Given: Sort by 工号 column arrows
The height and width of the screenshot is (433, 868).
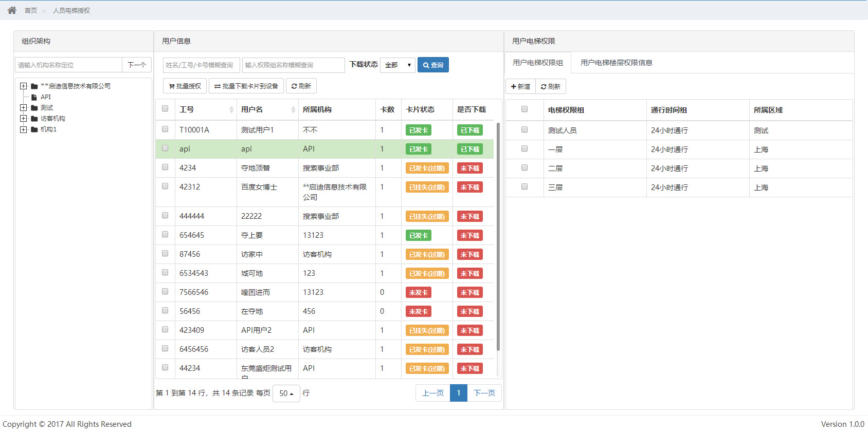Looking at the screenshot, I should point(231,109).
